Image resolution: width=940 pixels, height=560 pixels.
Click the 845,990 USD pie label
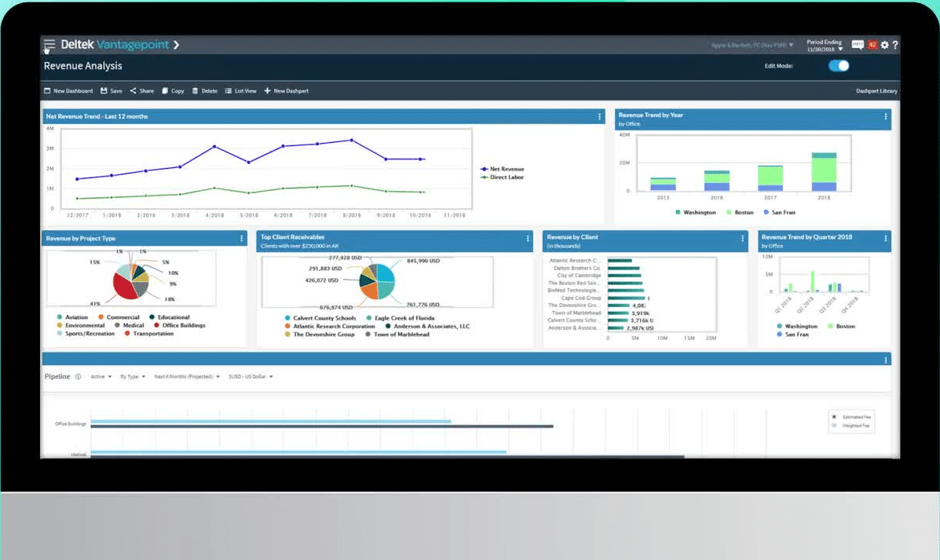coord(423,261)
